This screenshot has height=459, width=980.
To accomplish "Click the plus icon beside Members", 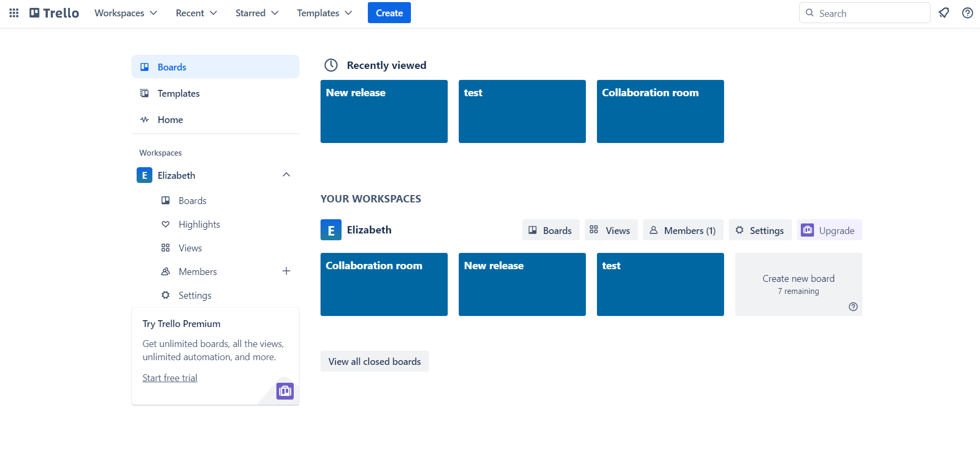I will pos(286,271).
